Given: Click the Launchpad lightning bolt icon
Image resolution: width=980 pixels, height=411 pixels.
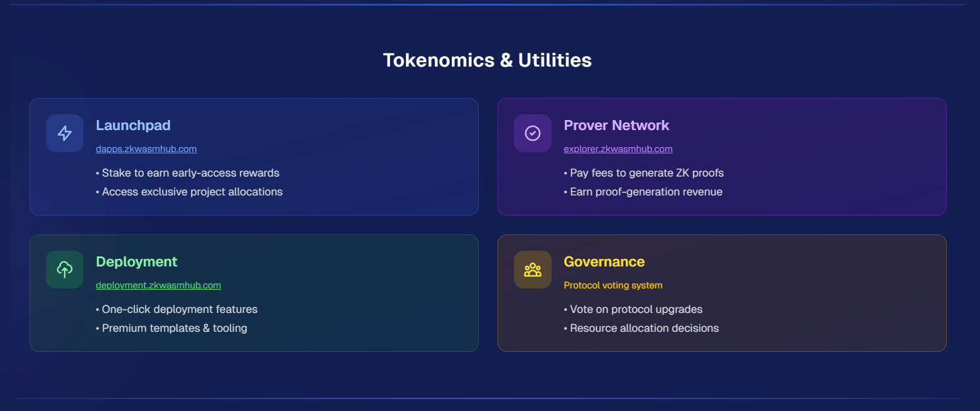Looking at the screenshot, I should pos(65,133).
